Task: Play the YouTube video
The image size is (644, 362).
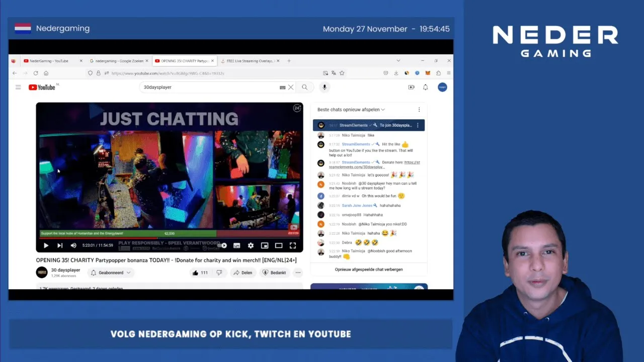Action: (x=46, y=245)
